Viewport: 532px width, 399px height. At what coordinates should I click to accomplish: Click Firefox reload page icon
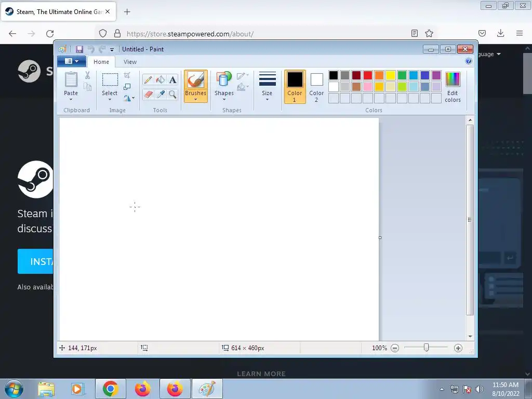pos(50,34)
